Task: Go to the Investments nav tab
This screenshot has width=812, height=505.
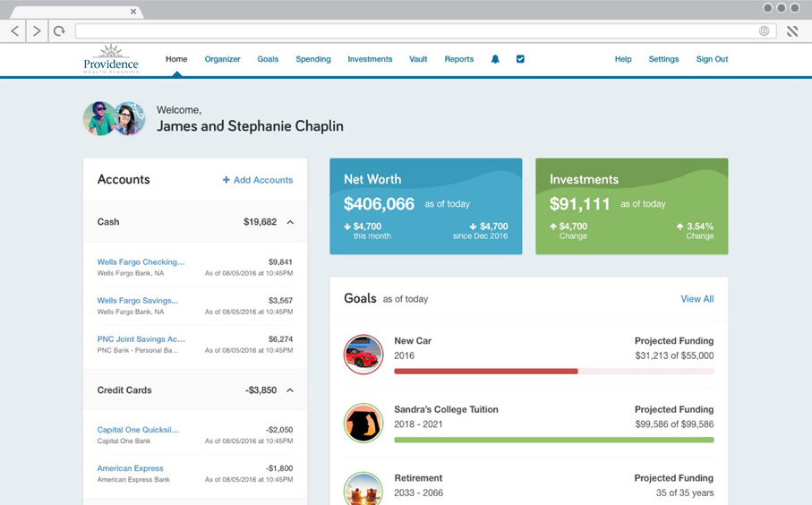Action: tap(370, 59)
